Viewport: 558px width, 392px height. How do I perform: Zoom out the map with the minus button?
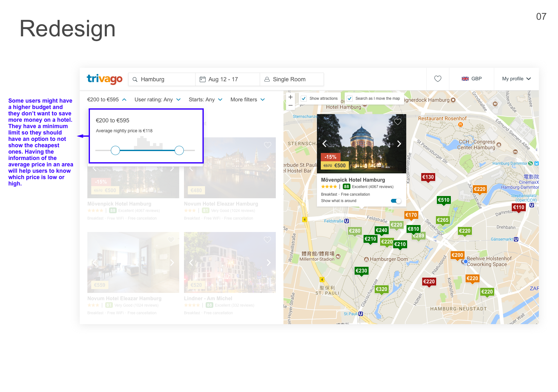290,105
